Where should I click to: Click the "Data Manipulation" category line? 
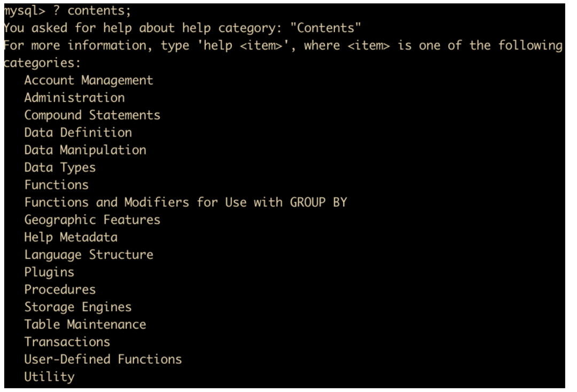[x=85, y=150]
